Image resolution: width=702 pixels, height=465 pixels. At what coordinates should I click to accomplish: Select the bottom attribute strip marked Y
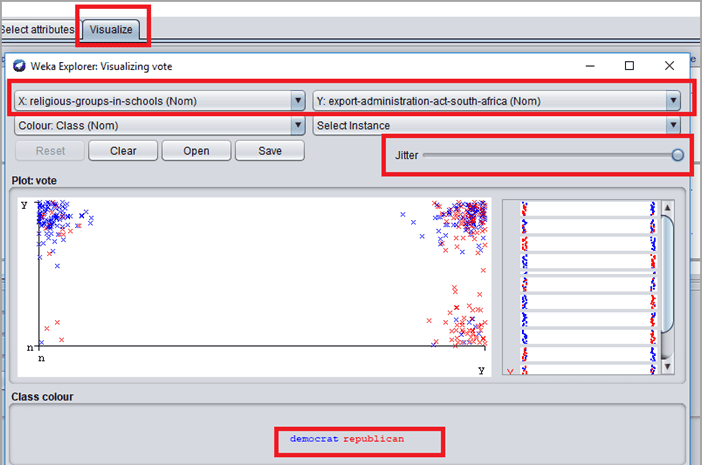coord(588,370)
